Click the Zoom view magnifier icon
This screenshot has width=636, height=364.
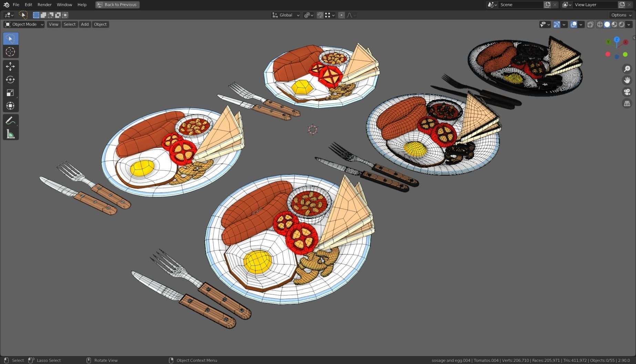click(627, 69)
